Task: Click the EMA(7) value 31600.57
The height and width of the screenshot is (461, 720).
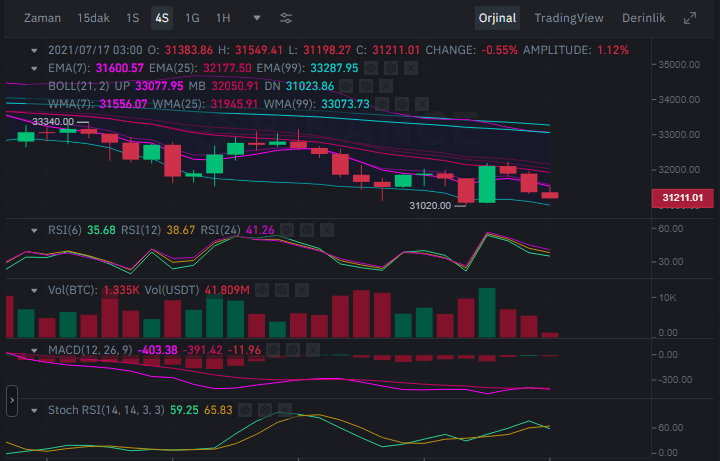Action: click(119, 68)
